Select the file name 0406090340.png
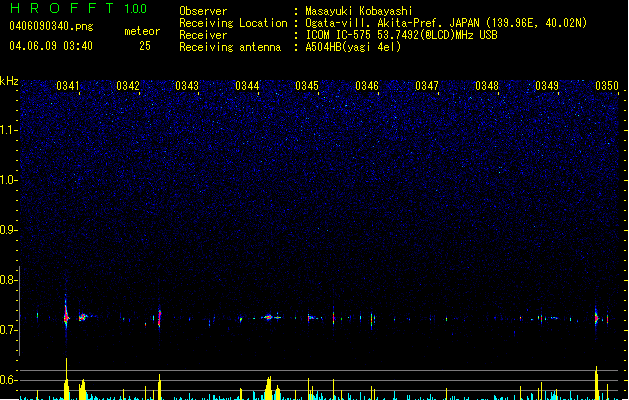The image size is (629, 400). click(x=51, y=26)
